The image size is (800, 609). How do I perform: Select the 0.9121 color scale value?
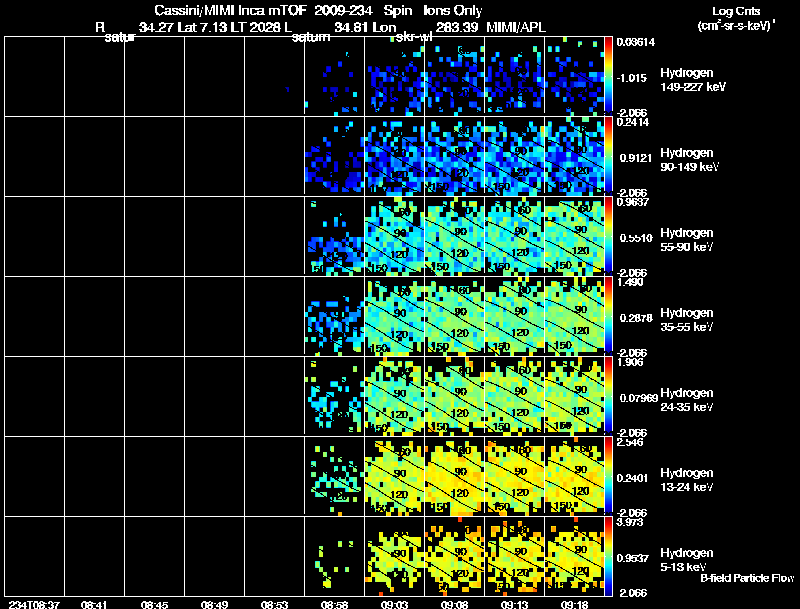pyautogui.click(x=636, y=158)
